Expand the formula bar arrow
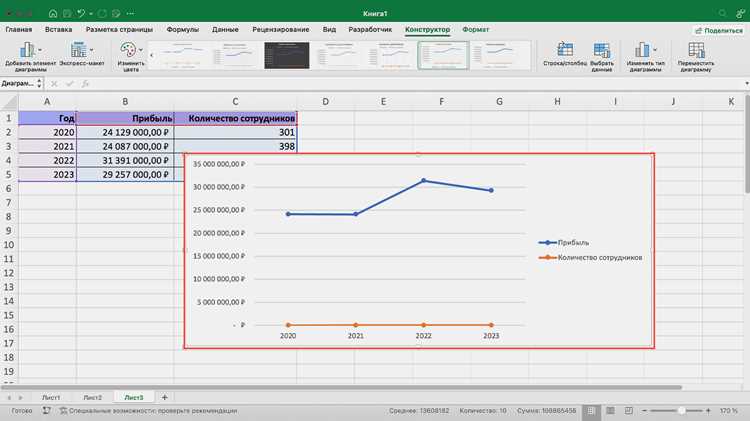 click(746, 84)
